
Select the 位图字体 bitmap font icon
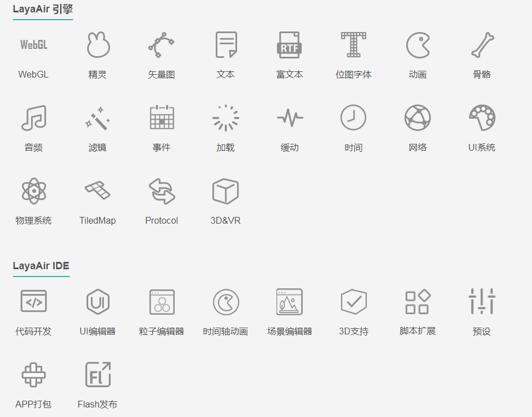[353, 45]
